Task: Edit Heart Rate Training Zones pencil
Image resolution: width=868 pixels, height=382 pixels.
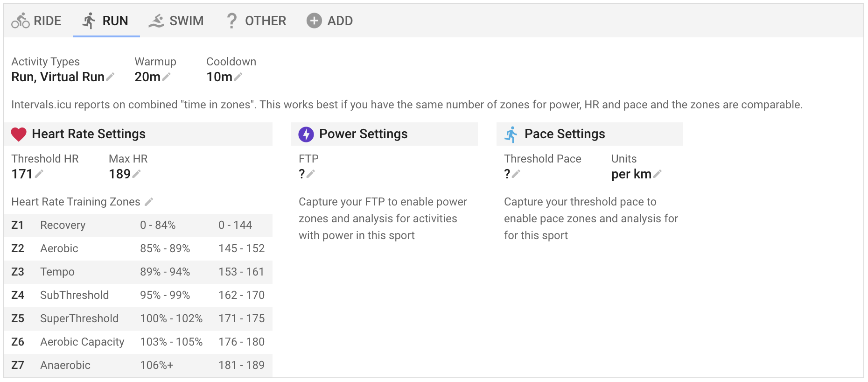Action: point(149,202)
